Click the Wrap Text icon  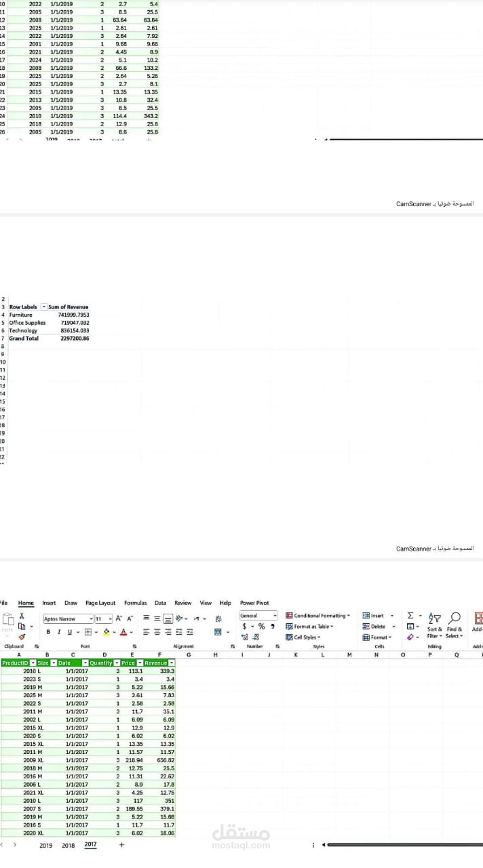pyautogui.click(x=218, y=618)
